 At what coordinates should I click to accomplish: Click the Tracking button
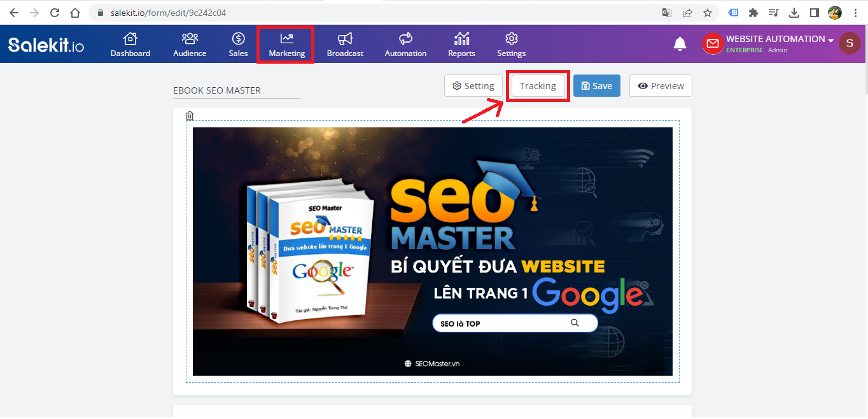tap(538, 86)
